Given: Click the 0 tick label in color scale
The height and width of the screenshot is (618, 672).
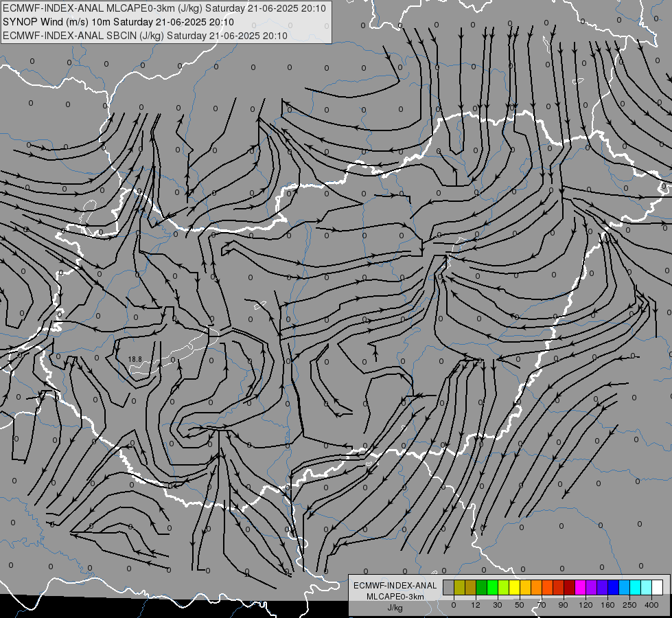Looking at the screenshot, I should [454, 605].
